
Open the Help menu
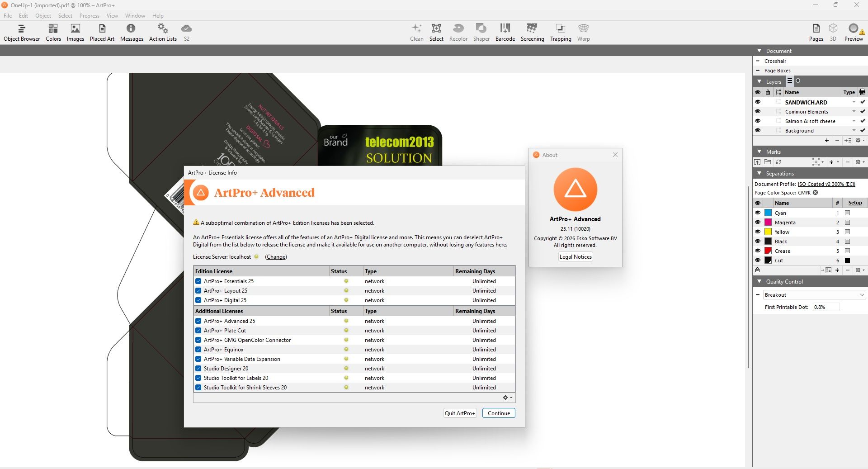click(158, 16)
